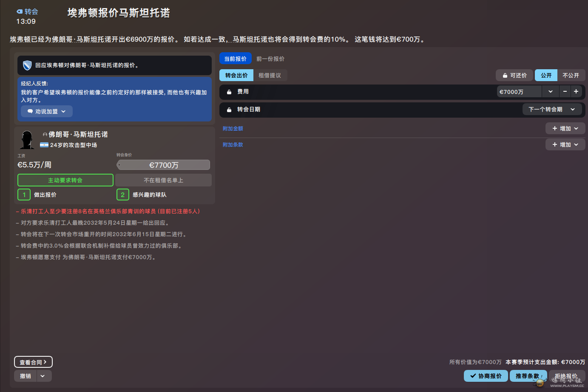Click the 查看合同 button
The height and width of the screenshot is (392, 588).
click(33, 362)
